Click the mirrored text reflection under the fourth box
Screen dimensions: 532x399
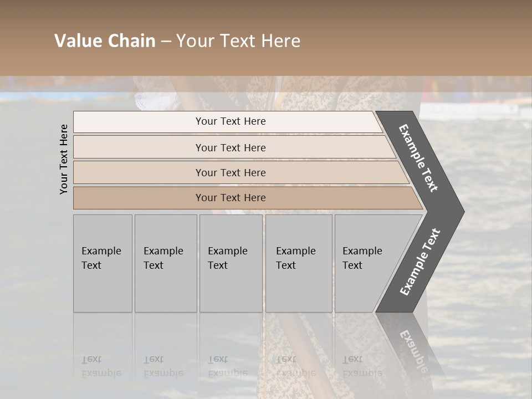pyautogui.click(x=296, y=366)
